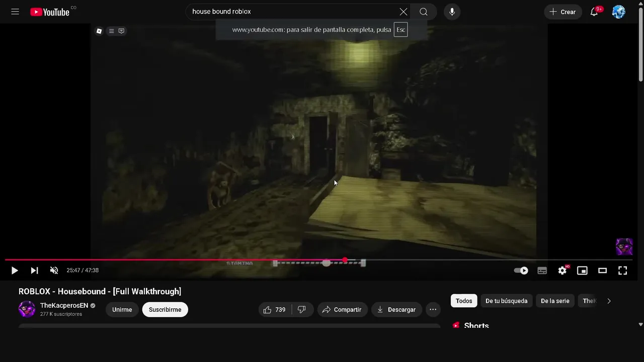Open TheKacperosEN channel avatar

pyautogui.click(x=27, y=309)
